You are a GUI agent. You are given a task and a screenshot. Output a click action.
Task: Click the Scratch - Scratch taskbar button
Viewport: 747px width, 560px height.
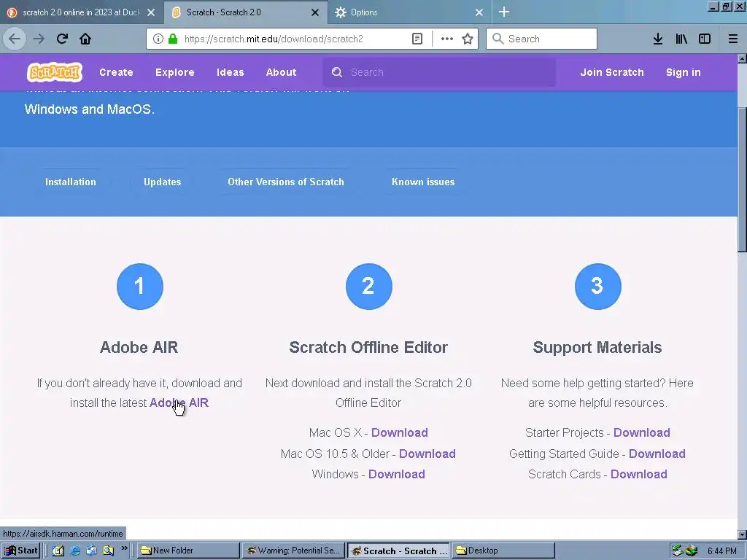pos(398,551)
